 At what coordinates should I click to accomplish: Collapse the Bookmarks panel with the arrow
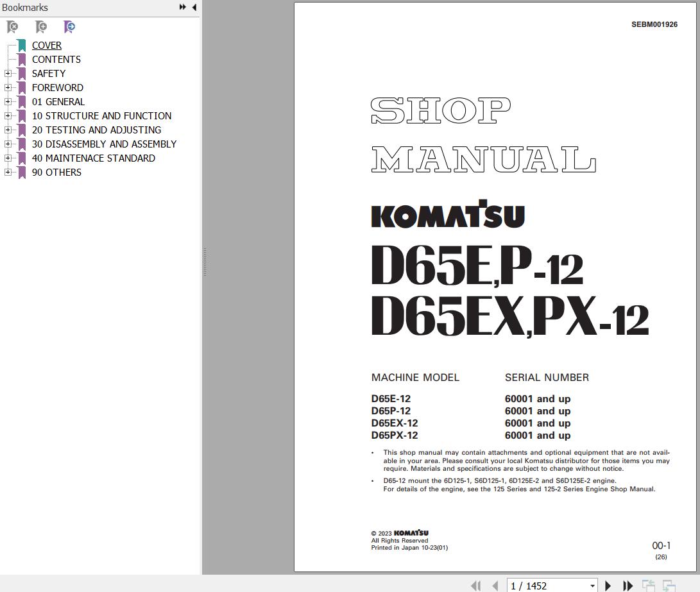pyautogui.click(x=194, y=7)
